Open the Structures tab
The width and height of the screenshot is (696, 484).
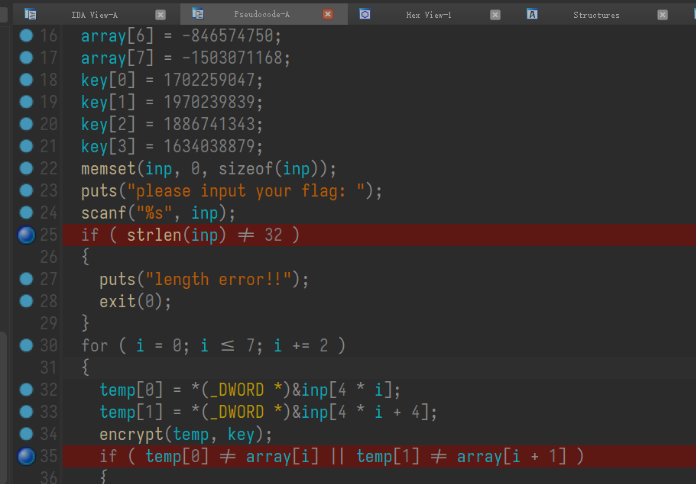tap(596, 15)
